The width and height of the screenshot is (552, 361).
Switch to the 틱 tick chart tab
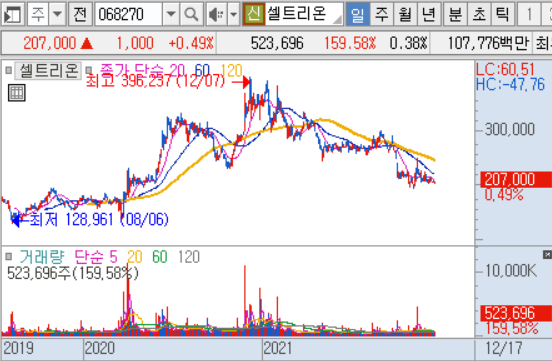point(502,14)
